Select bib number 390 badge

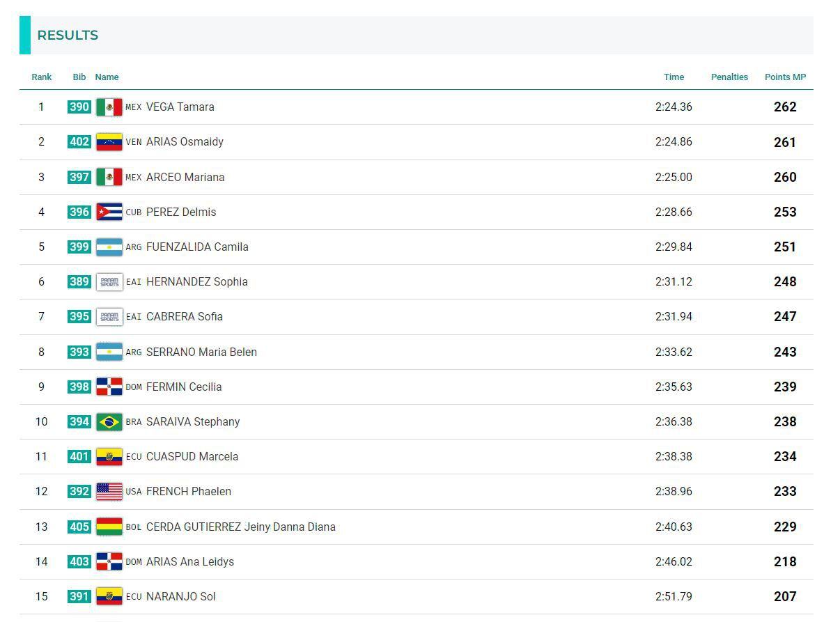79,107
